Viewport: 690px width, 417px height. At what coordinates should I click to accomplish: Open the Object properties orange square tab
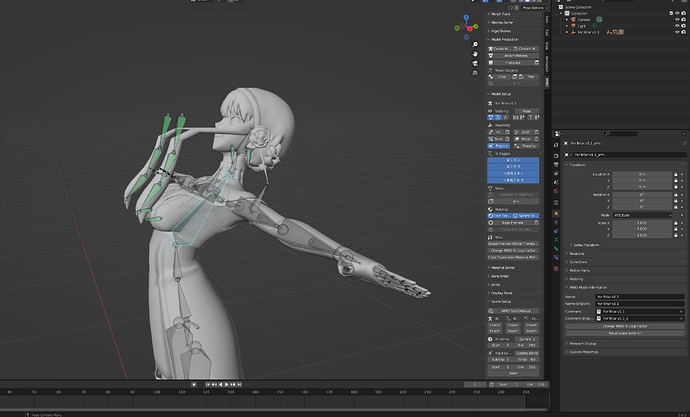coord(556,214)
